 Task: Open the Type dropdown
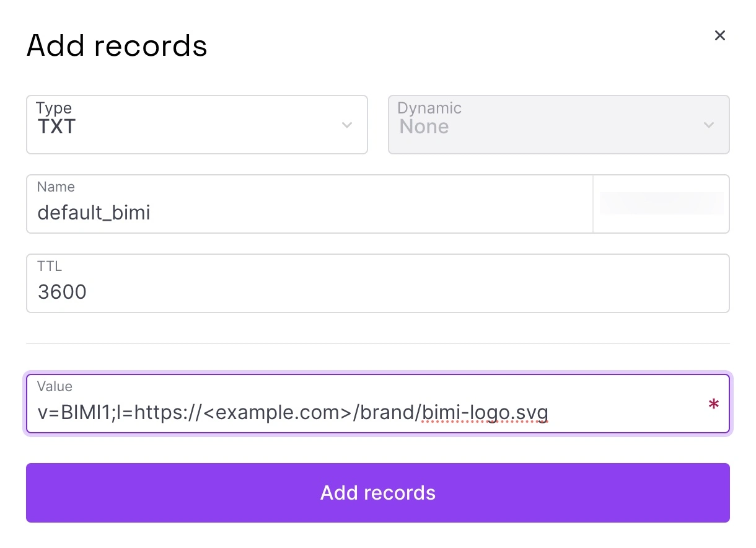click(x=196, y=125)
